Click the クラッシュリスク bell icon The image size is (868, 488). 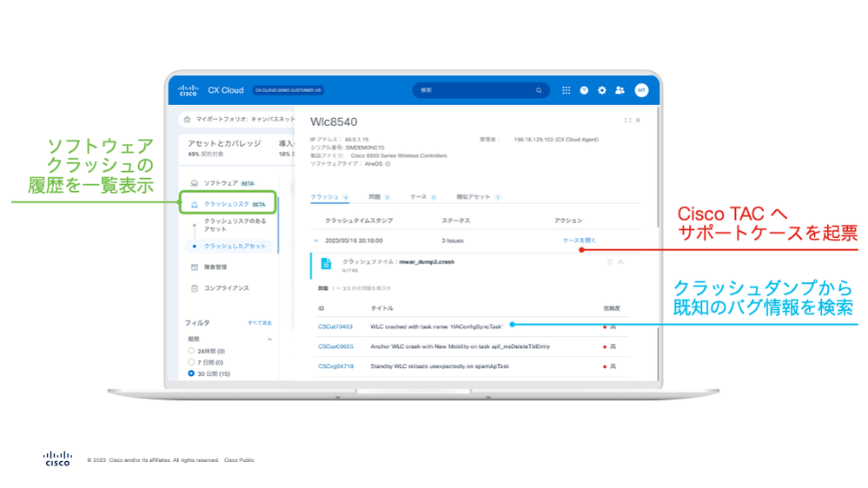(195, 204)
